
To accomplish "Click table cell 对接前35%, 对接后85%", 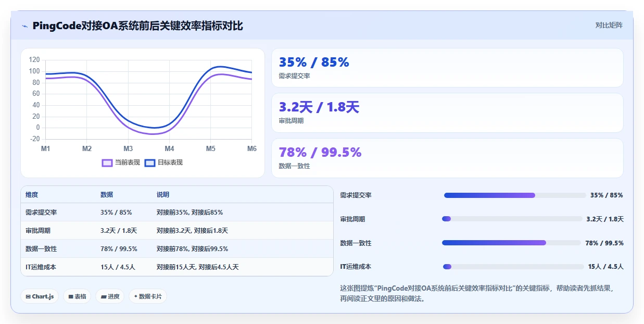I will (190, 213).
